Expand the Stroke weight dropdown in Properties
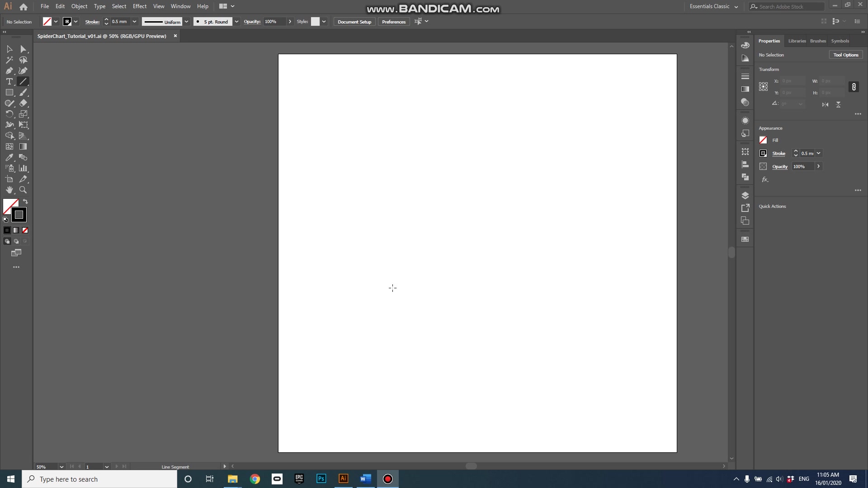 point(818,153)
